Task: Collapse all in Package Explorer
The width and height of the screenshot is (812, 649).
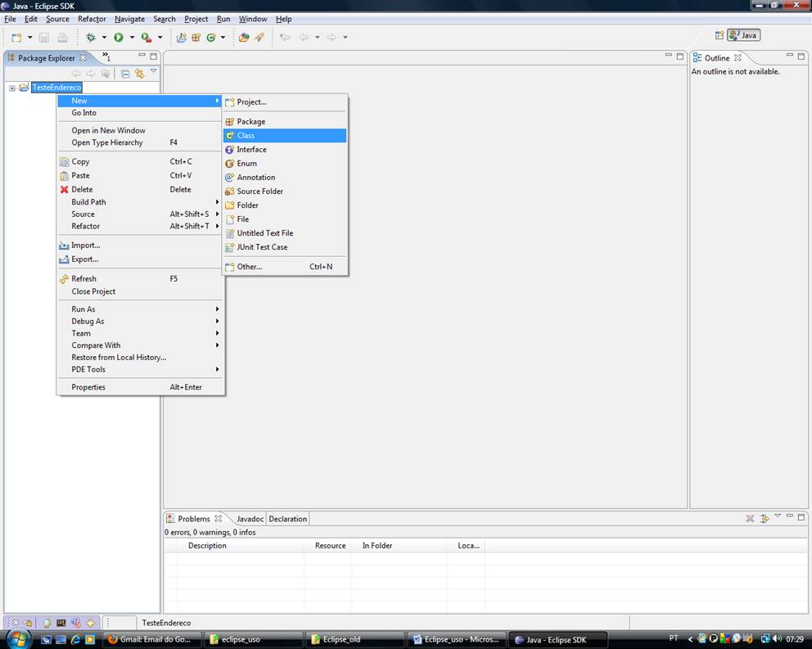Action: coord(125,74)
